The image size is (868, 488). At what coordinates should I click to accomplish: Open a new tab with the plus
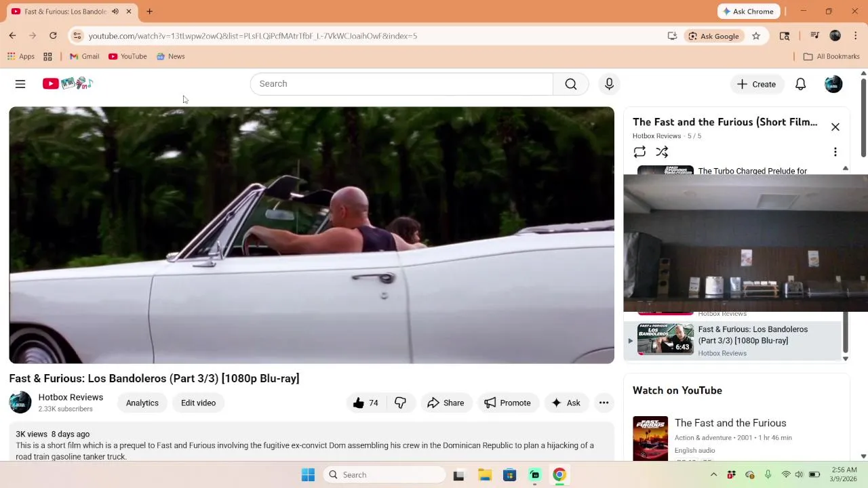tap(149, 12)
